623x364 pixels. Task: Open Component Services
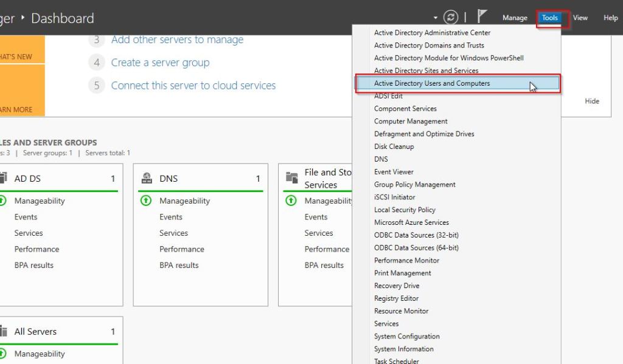(x=405, y=109)
